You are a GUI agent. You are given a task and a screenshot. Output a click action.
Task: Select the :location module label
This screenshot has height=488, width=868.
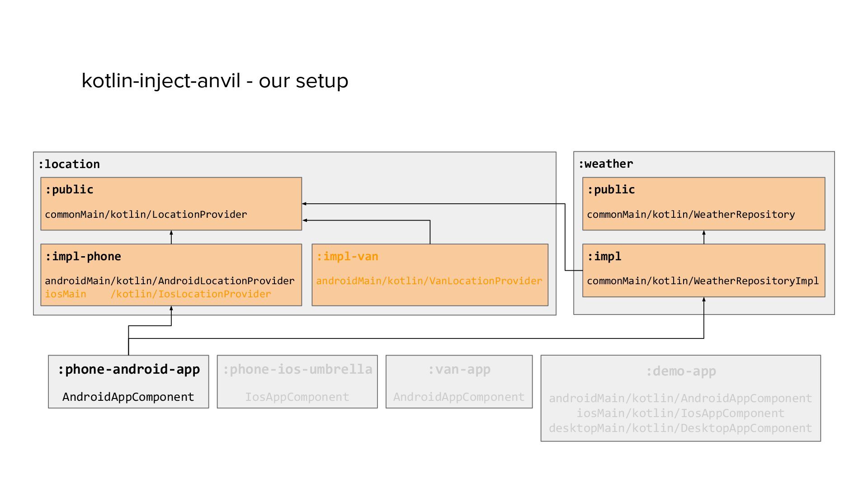[x=69, y=164]
